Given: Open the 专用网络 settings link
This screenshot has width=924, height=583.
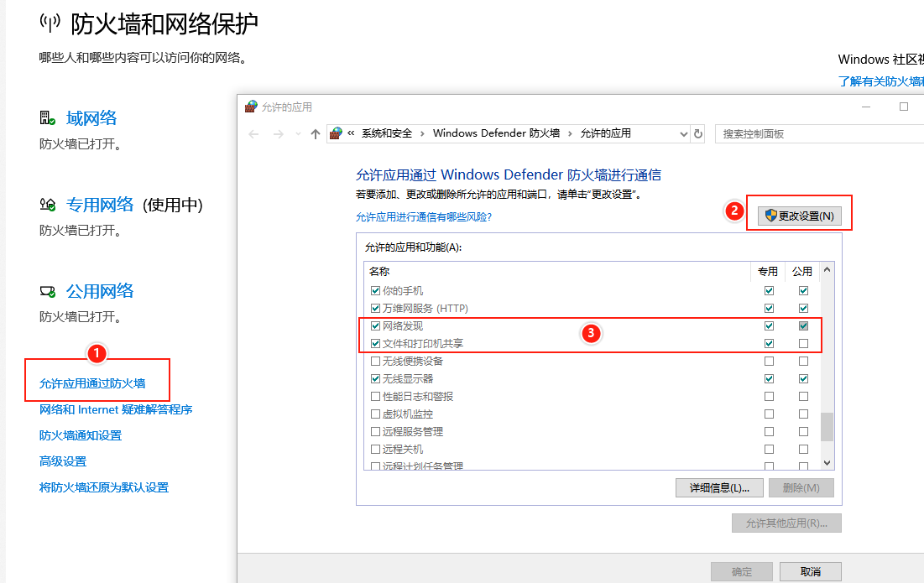Looking at the screenshot, I should click(100, 205).
